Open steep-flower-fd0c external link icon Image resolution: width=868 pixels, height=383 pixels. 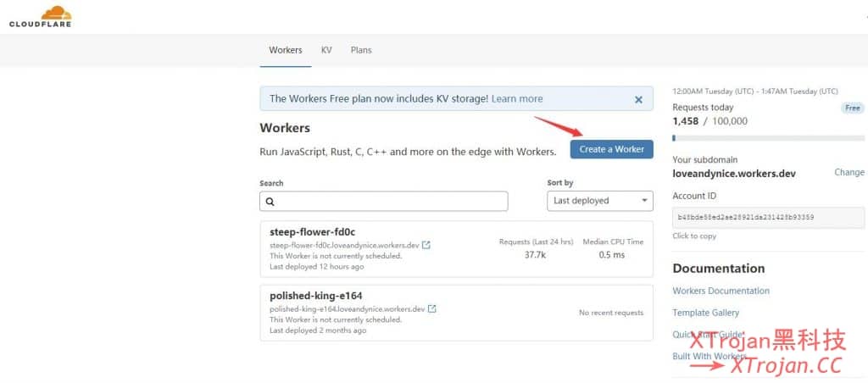point(426,246)
